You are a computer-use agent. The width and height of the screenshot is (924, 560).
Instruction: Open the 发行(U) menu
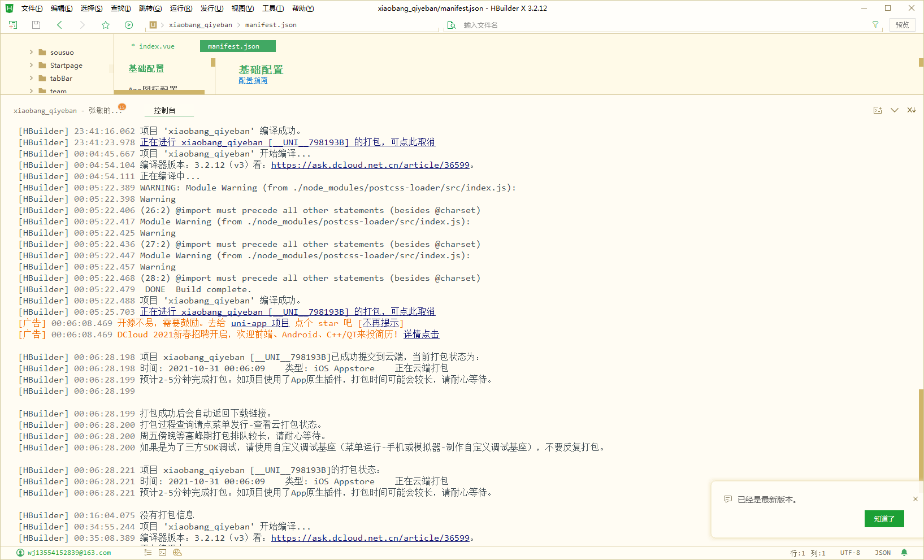[212, 8]
